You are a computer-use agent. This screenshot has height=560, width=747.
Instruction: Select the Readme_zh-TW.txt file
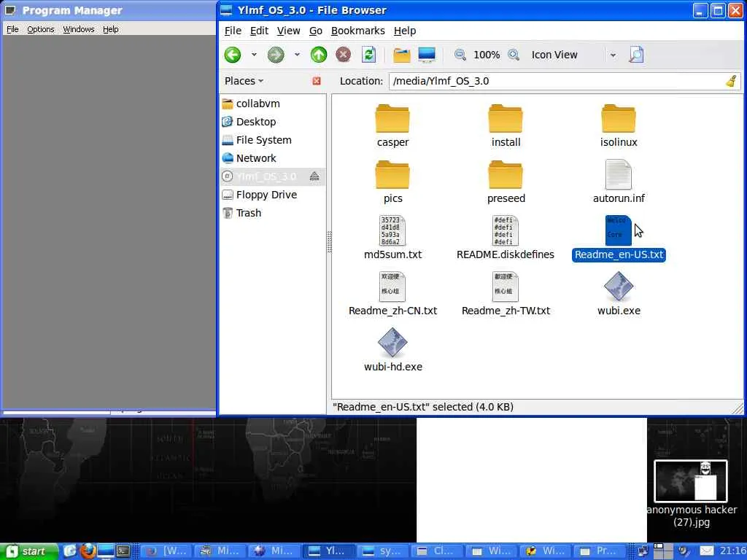pos(506,293)
